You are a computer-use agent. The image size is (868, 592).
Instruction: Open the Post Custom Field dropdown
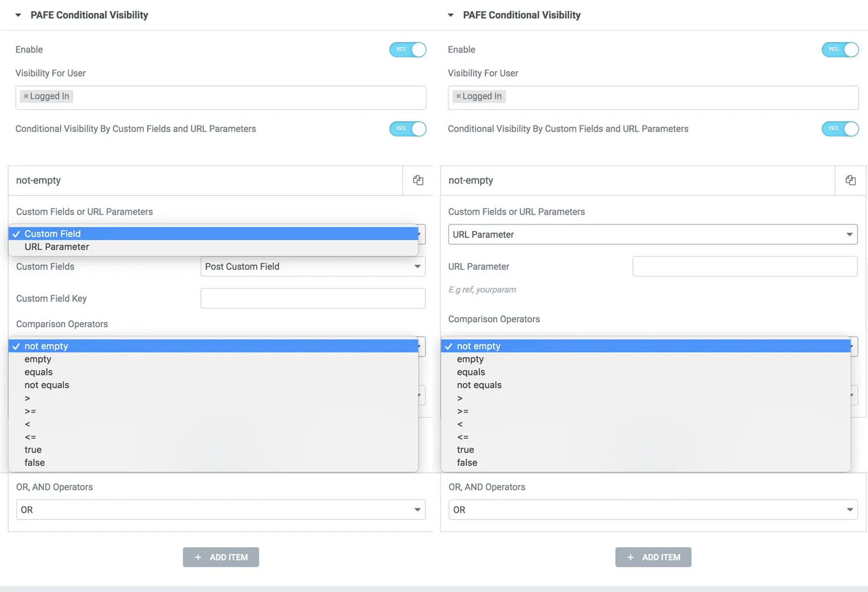click(312, 267)
